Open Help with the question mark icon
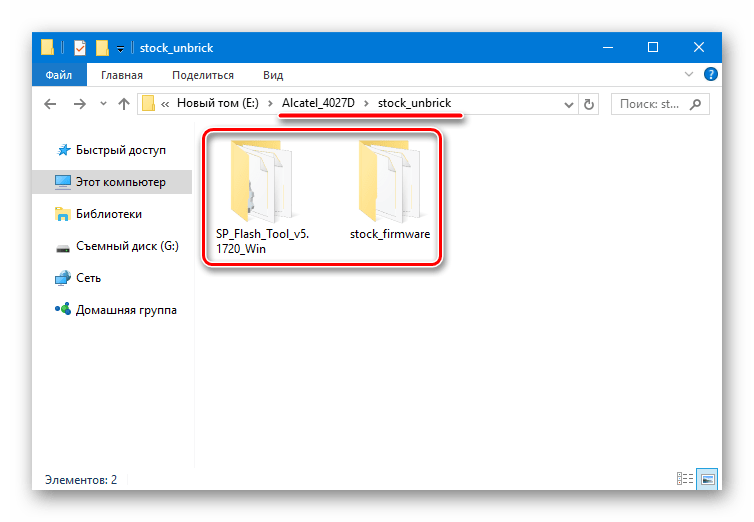Image resolution: width=754 pixels, height=522 pixels. pyautogui.click(x=710, y=74)
